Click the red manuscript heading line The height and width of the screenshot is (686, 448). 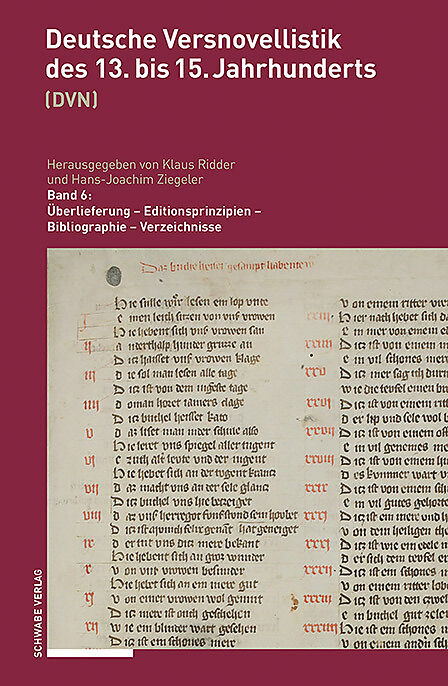pos(226,266)
